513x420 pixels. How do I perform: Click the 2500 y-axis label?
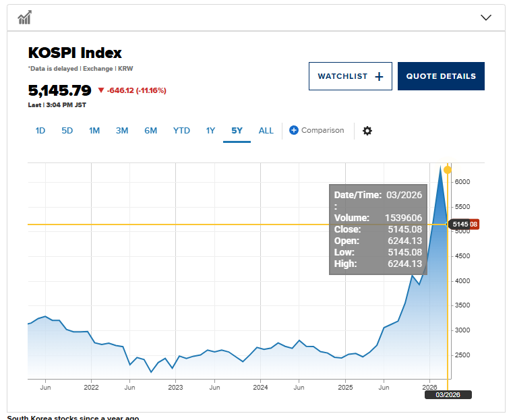pyautogui.click(x=462, y=355)
